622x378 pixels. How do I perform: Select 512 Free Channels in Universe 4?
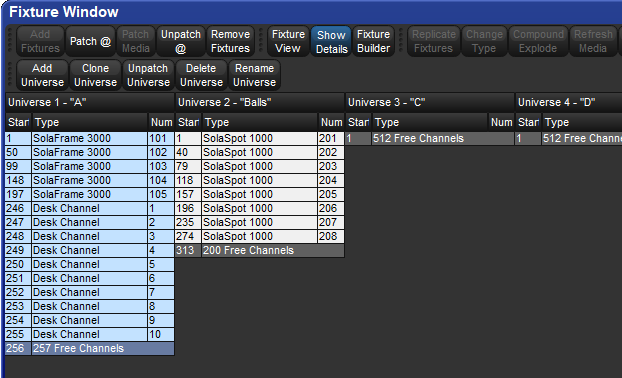[x=569, y=138]
